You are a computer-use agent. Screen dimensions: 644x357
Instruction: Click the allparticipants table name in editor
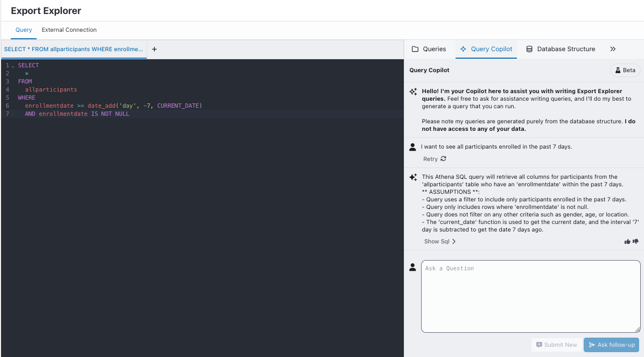51,90
